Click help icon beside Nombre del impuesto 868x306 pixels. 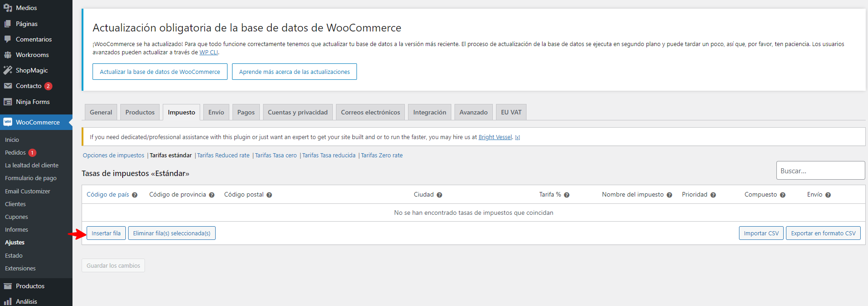click(669, 195)
